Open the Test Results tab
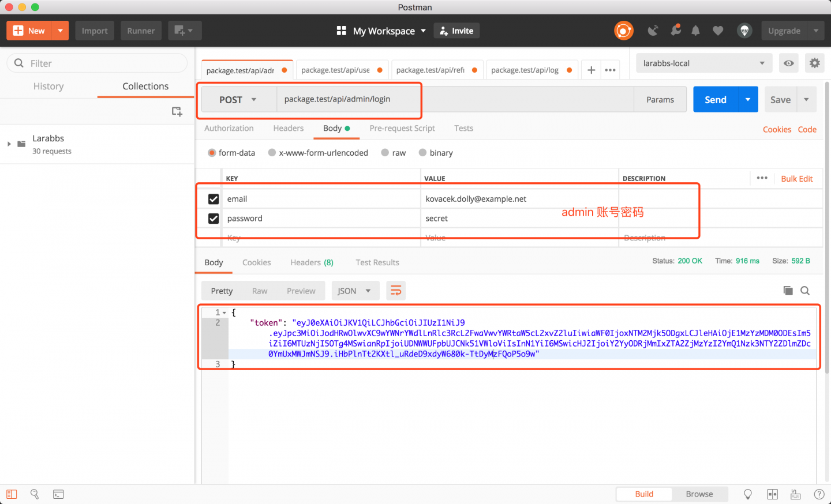Image resolution: width=831 pixels, height=504 pixels. [377, 262]
